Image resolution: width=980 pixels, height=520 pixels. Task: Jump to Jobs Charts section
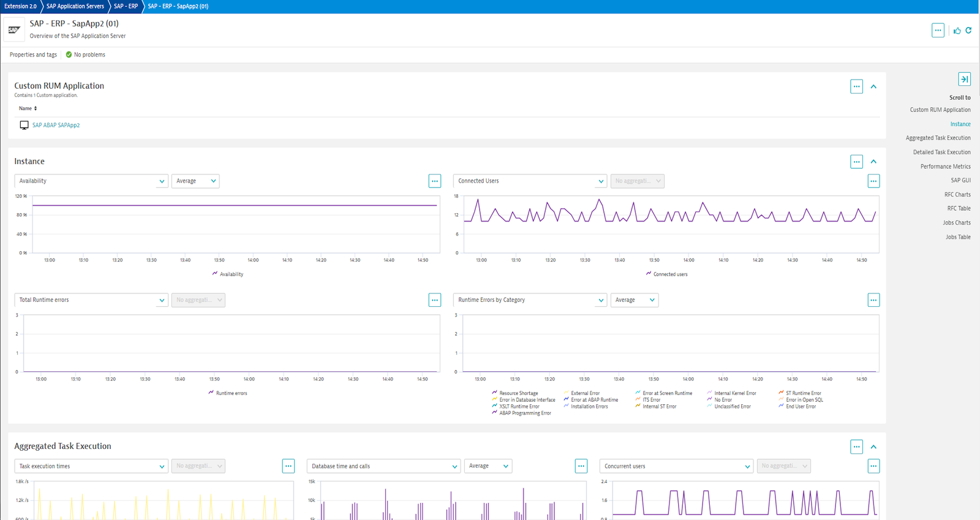957,222
